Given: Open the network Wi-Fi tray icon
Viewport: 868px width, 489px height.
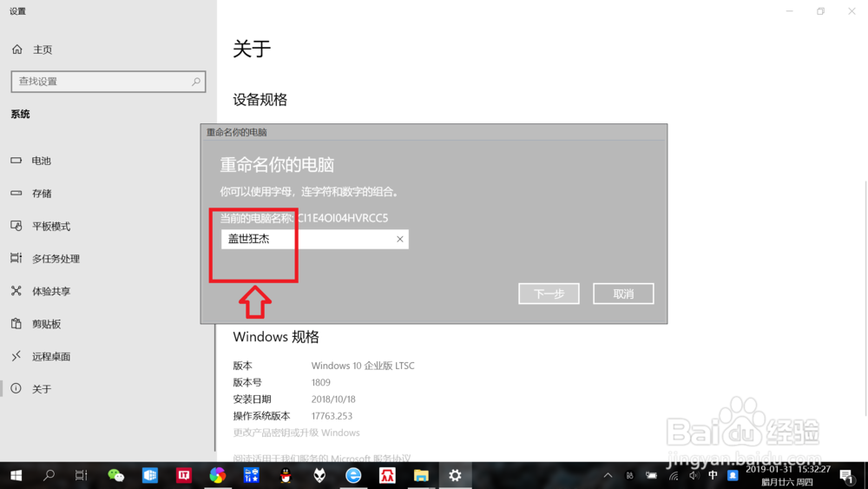Looking at the screenshot, I should point(674,475).
